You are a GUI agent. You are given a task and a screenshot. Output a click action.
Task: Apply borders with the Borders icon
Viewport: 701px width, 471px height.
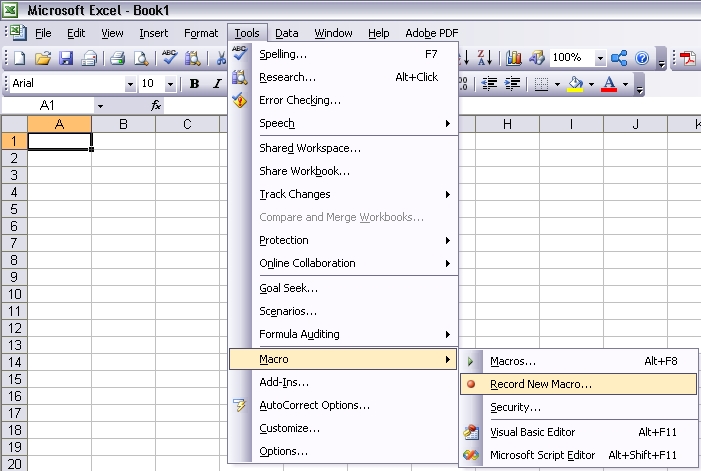click(541, 84)
